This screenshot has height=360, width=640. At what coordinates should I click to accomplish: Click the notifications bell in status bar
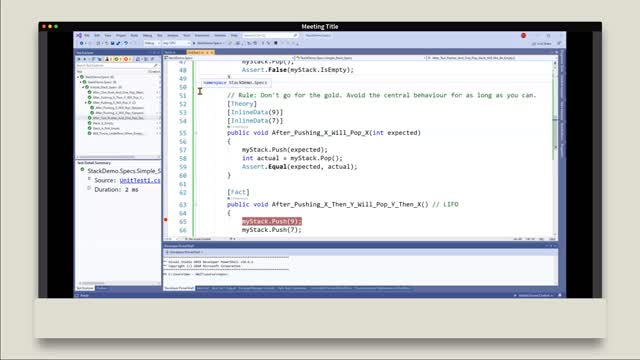[560, 296]
